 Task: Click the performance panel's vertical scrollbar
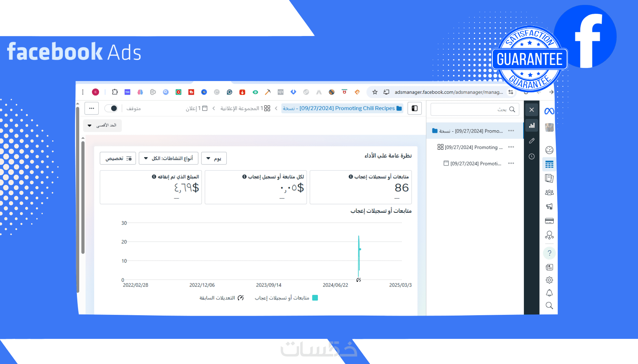coord(83,197)
